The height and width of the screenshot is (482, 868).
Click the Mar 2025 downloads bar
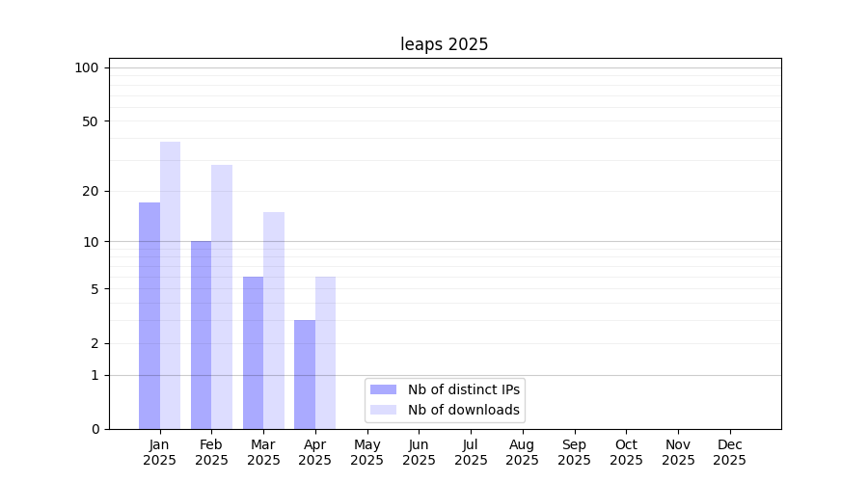coord(274,320)
